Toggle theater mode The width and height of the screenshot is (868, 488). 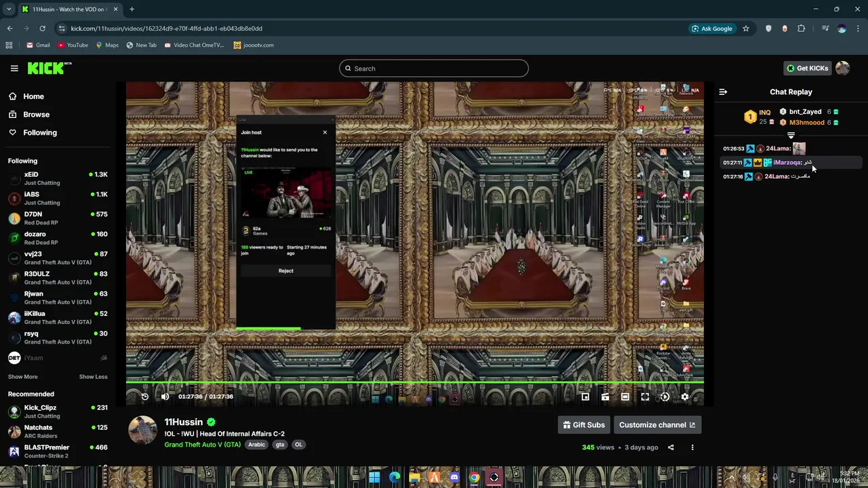[625, 397]
